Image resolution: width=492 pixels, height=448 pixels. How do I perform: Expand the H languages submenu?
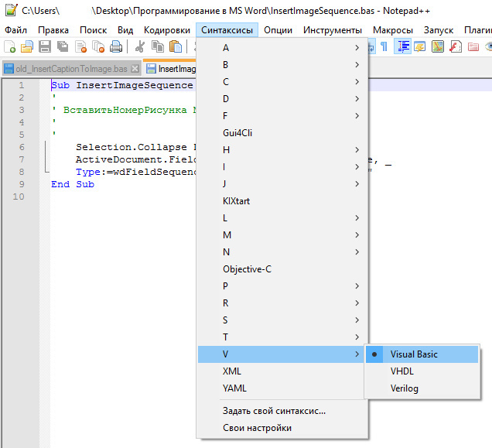pyautogui.click(x=282, y=150)
